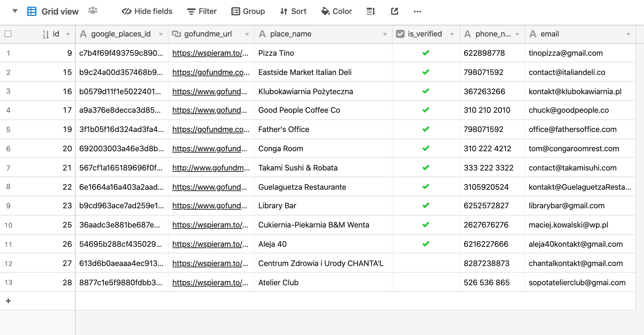Open the id column dropdown arrow
The height and width of the screenshot is (335, 644).
tap(68, 34)
